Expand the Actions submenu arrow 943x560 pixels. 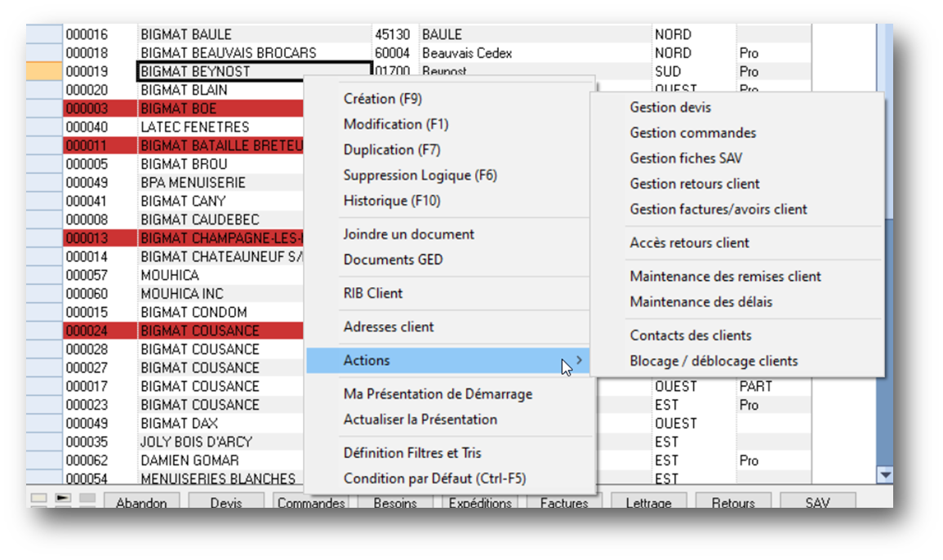click(x=579, y=361)
